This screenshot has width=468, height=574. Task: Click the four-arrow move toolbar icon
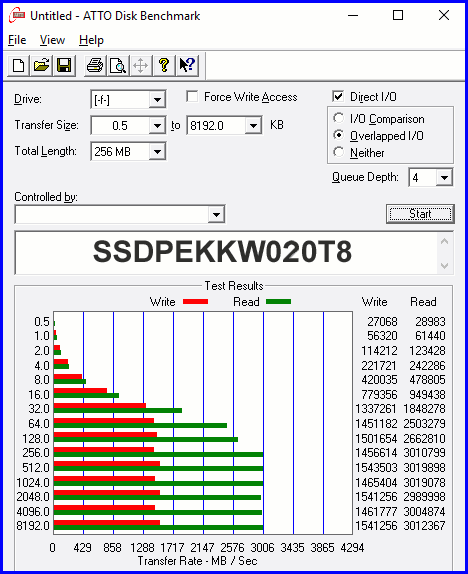coord(141,66)
